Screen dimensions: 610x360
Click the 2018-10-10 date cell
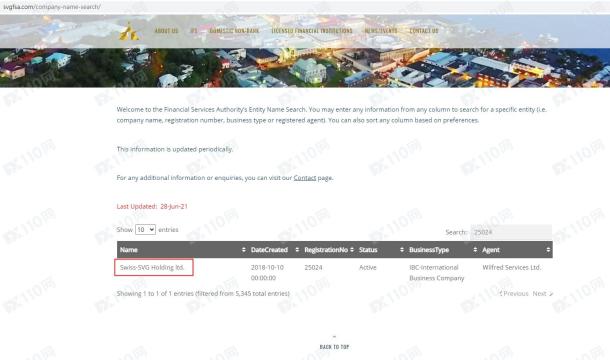(x=267, y=272)
